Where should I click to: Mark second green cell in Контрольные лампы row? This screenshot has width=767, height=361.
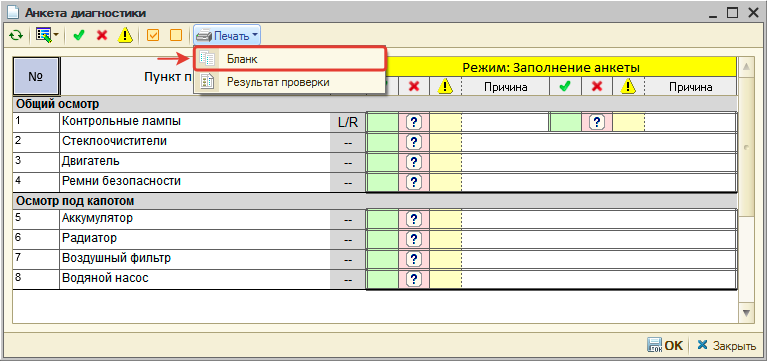[x=565, y=122]
